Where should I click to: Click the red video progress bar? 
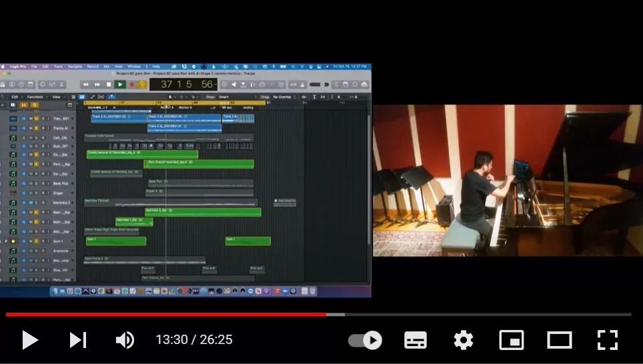(167, 315)
